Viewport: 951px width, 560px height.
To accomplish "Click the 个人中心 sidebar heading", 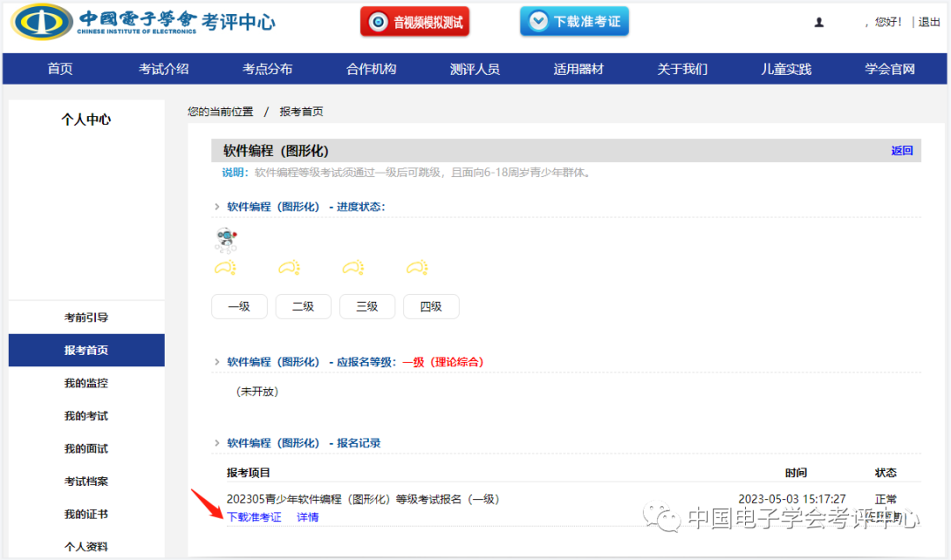I will coord(86,120).
